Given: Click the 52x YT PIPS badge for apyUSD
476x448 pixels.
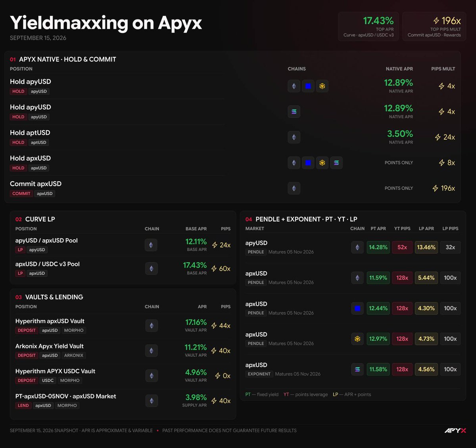Looking at the screenshot, I should pos(402,247).
